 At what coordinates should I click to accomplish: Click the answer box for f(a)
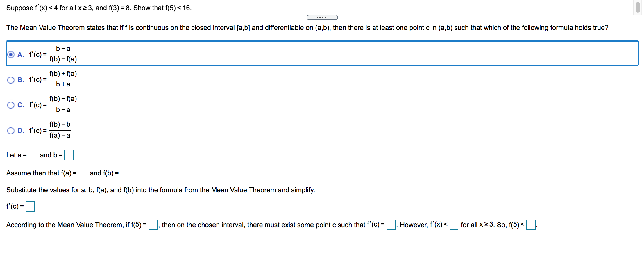83,173
